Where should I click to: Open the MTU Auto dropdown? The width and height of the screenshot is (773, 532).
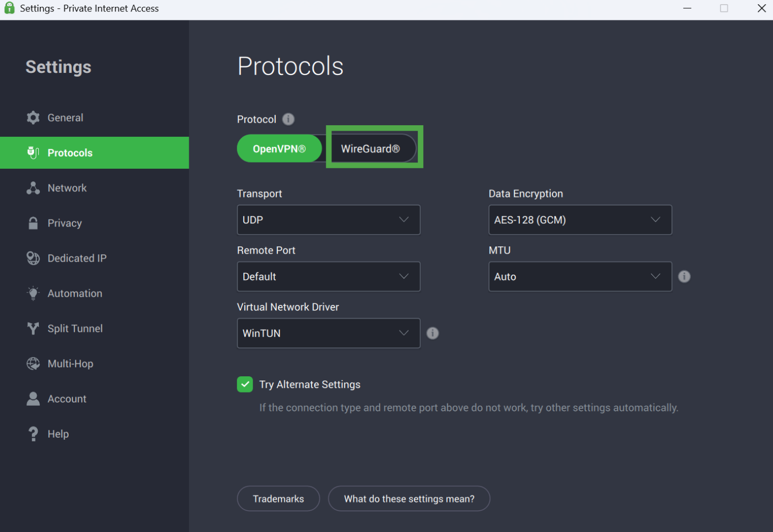click(x=580, y=276)
